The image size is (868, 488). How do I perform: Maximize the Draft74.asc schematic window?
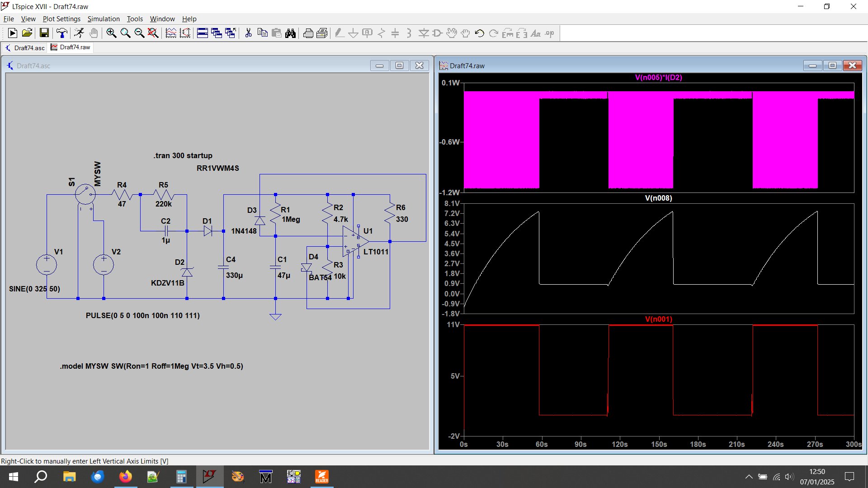(x=399, y=66)
